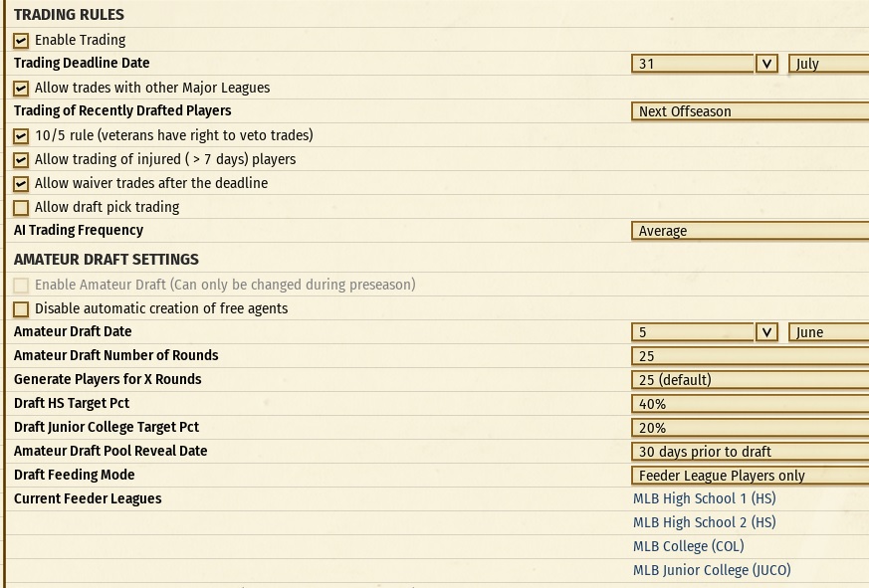Open the Trading Deadline month dropdown showing July
Viewport: 869px width, 588px height.
(828, 64)
